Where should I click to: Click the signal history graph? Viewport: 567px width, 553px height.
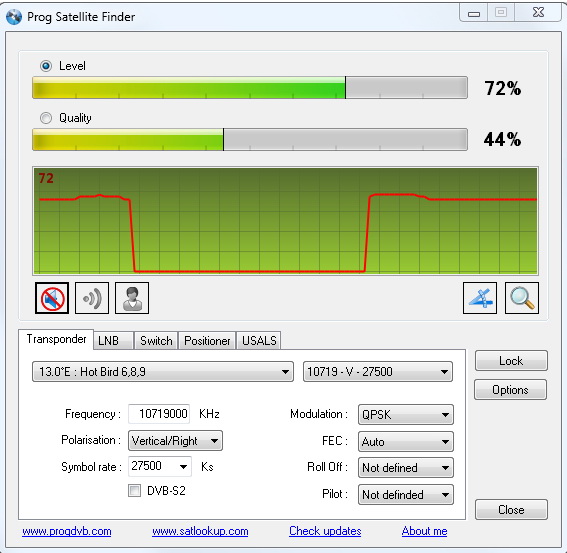285,221
